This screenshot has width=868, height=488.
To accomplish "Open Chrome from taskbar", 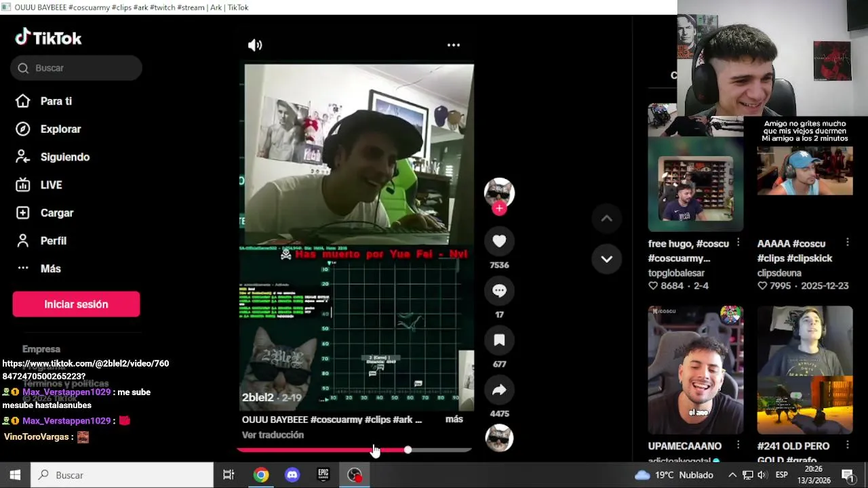I will [261, 475].
